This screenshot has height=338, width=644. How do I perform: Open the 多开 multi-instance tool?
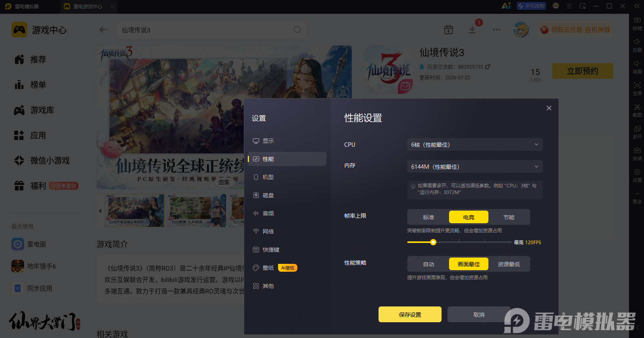tap(637, 132)
